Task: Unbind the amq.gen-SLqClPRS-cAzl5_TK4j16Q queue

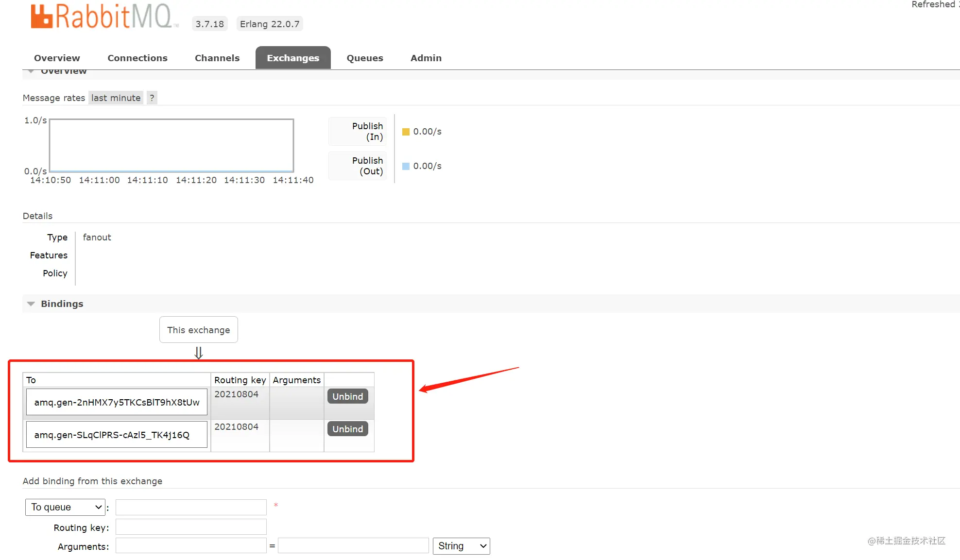Action: point(348,429)
